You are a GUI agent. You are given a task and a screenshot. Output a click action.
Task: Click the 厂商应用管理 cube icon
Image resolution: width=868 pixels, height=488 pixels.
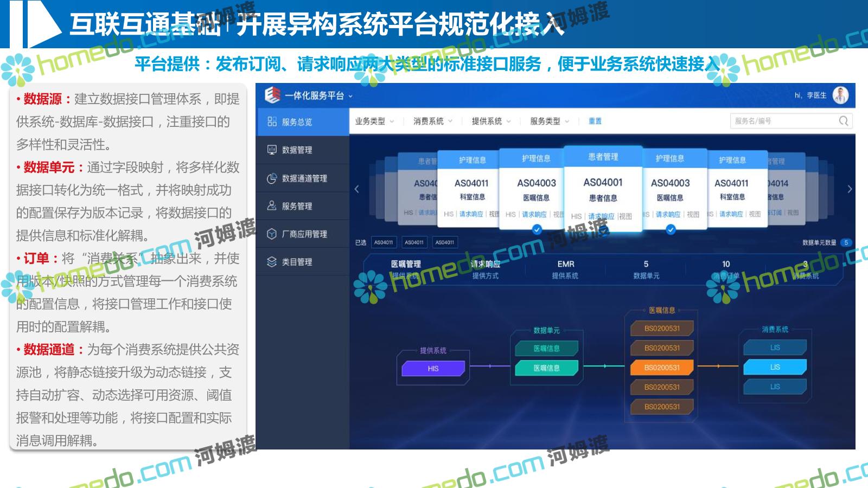click(x=272, y=234)
